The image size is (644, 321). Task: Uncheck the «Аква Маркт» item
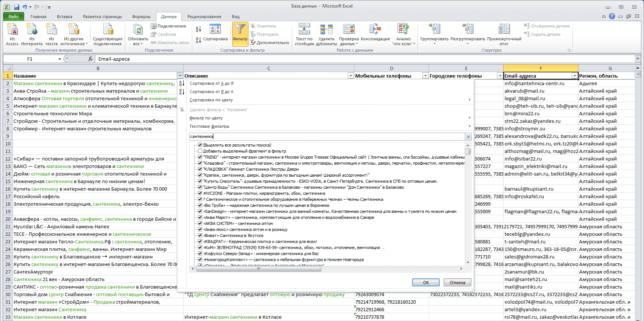tap(200, 217)
